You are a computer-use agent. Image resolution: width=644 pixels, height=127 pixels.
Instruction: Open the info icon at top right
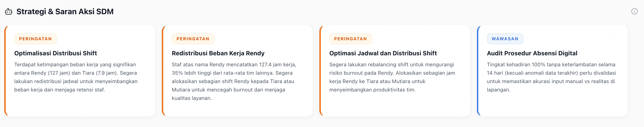(634, 11)
